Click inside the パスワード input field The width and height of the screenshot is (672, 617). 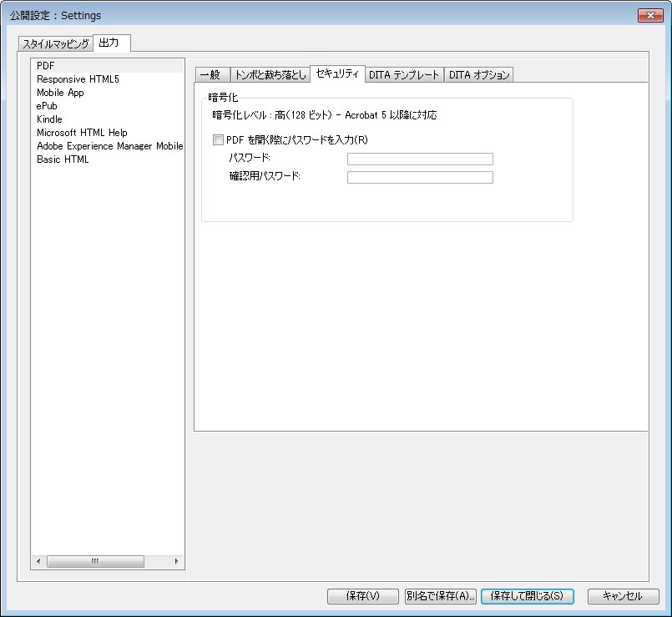point(420,159)
